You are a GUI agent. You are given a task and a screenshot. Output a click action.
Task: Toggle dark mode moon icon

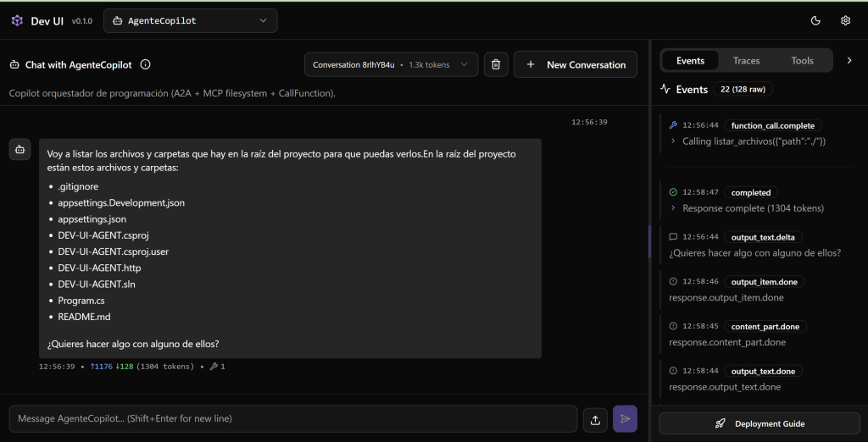(x=815, y=21)
